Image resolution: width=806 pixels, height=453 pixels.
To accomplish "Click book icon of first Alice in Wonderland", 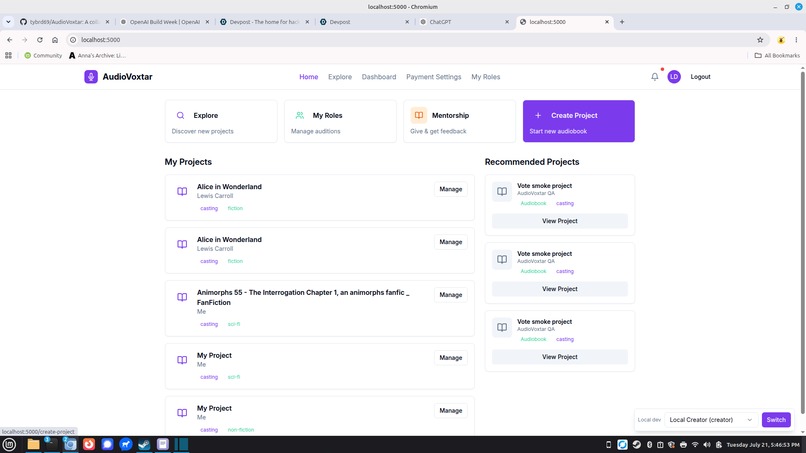I will [x=182, y=191].
